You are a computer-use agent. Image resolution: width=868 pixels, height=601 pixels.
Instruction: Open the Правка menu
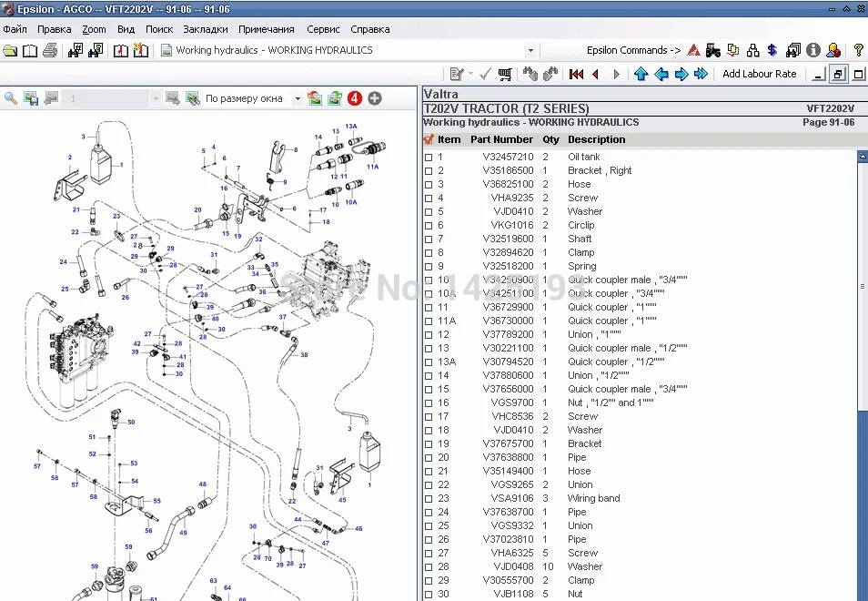55,29
